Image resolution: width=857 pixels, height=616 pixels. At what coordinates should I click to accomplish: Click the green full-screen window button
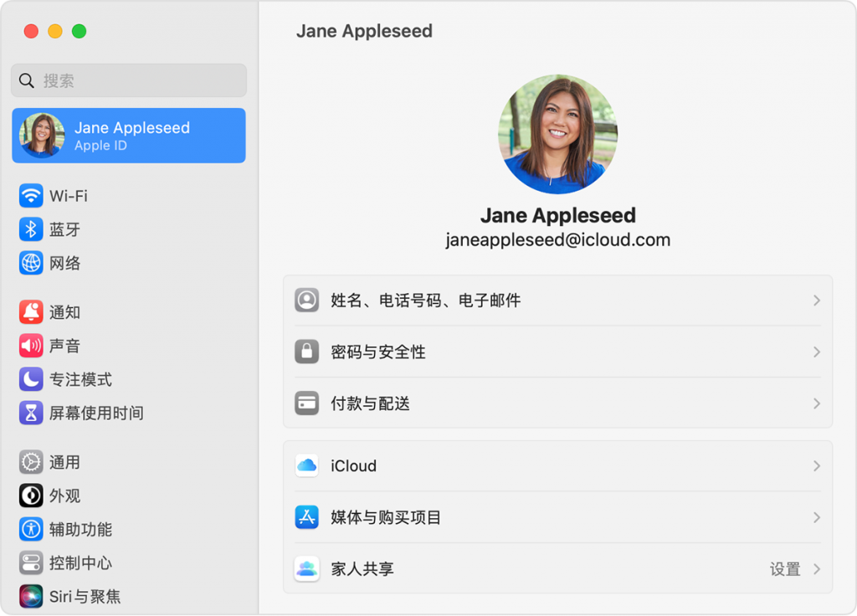point(80,31)
